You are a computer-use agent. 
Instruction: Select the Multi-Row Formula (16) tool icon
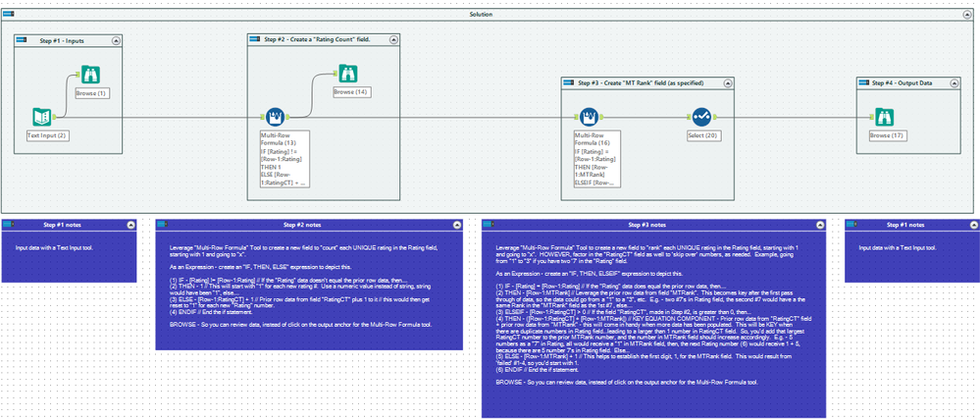pos(589,117)
